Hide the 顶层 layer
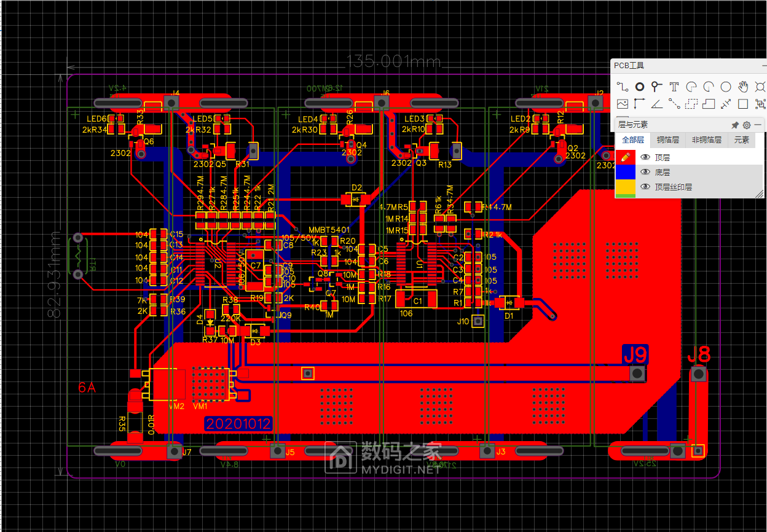This screenshot has width=767, height=532. point(645,158)
